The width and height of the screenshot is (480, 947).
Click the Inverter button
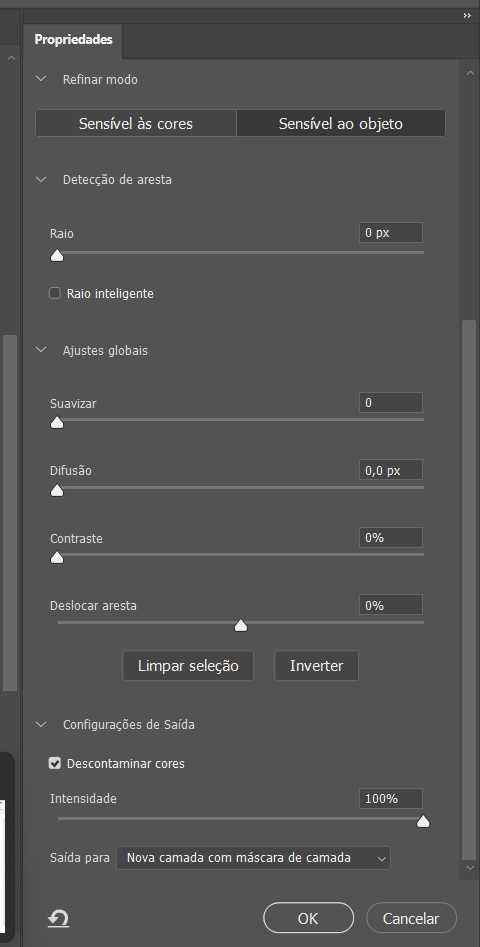316,666
